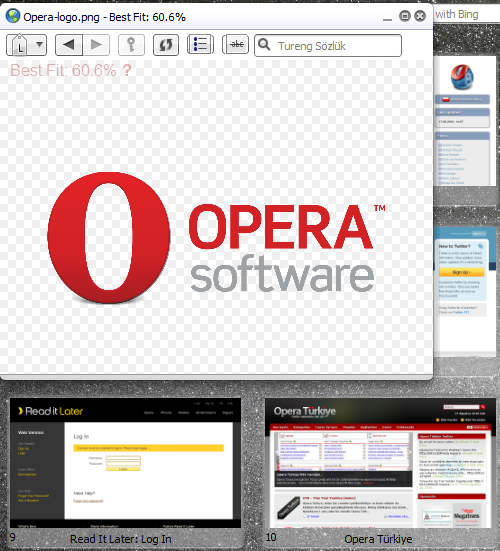500x551 pixels.
Task: Open the blue Opera logo speed dial thumbnail
Action: coord(465,121)
